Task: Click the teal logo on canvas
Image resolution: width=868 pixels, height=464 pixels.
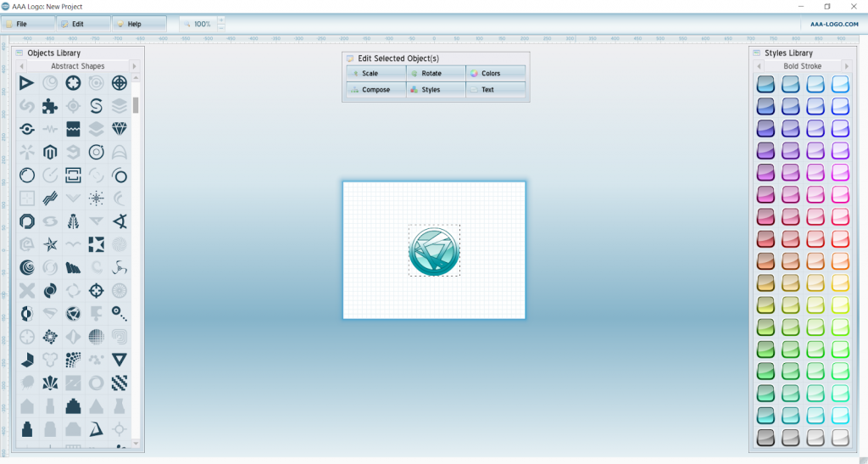Action: pyautogui.click(x=434, y=251)
